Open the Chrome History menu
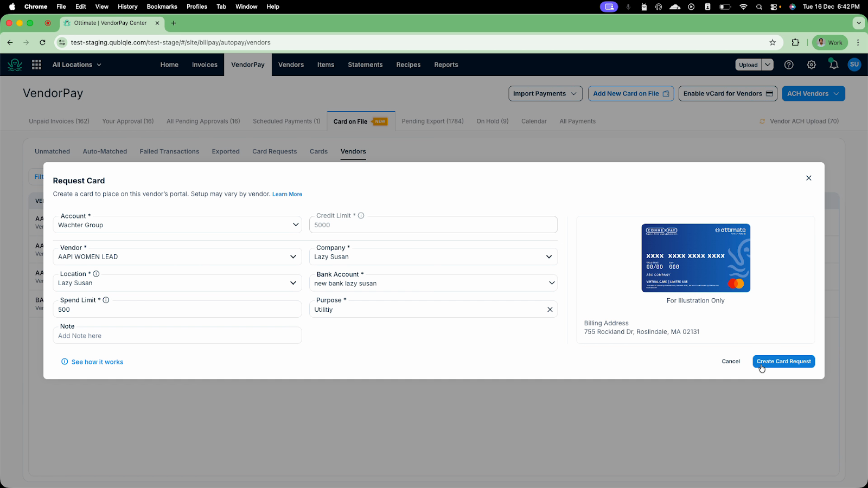 coord(127,7)
